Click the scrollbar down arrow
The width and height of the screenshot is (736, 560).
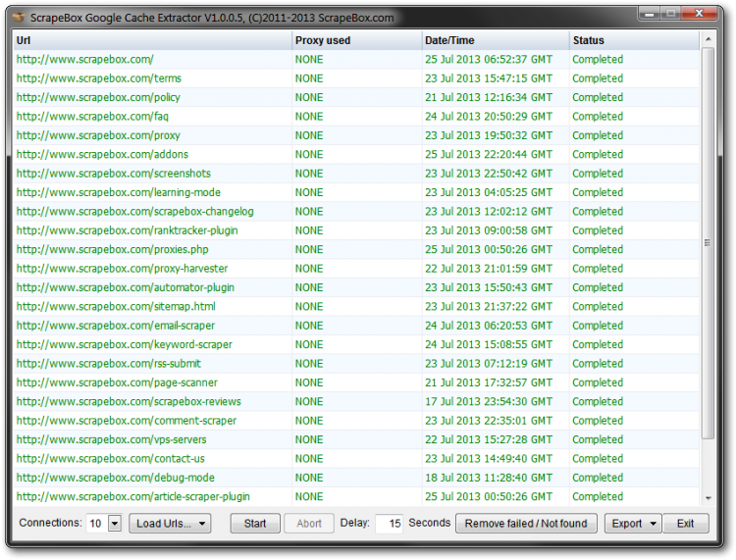708,498
